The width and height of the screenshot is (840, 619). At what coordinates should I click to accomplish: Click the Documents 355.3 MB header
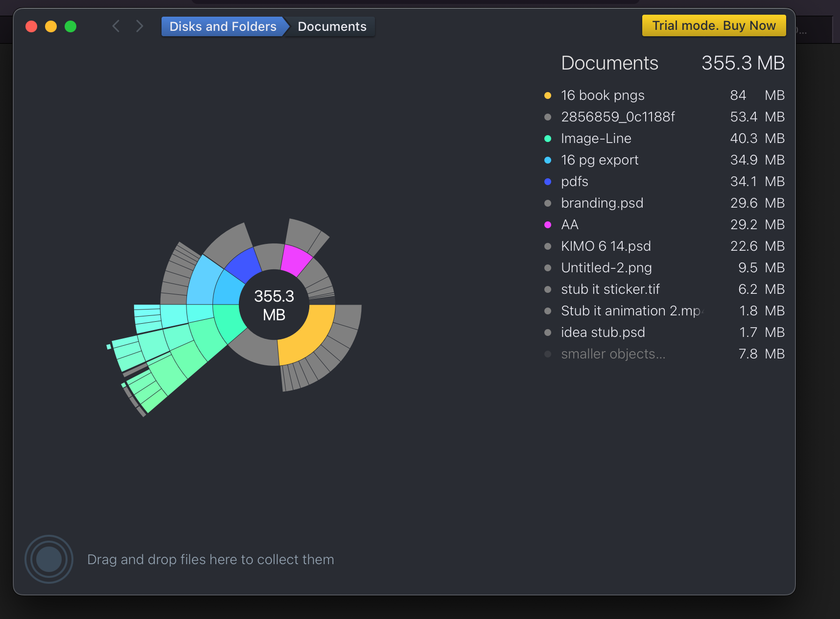click(673, 63)
